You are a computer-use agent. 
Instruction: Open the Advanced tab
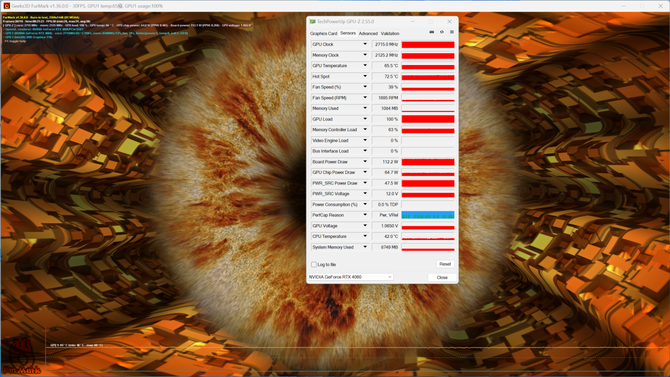point(368,33)
